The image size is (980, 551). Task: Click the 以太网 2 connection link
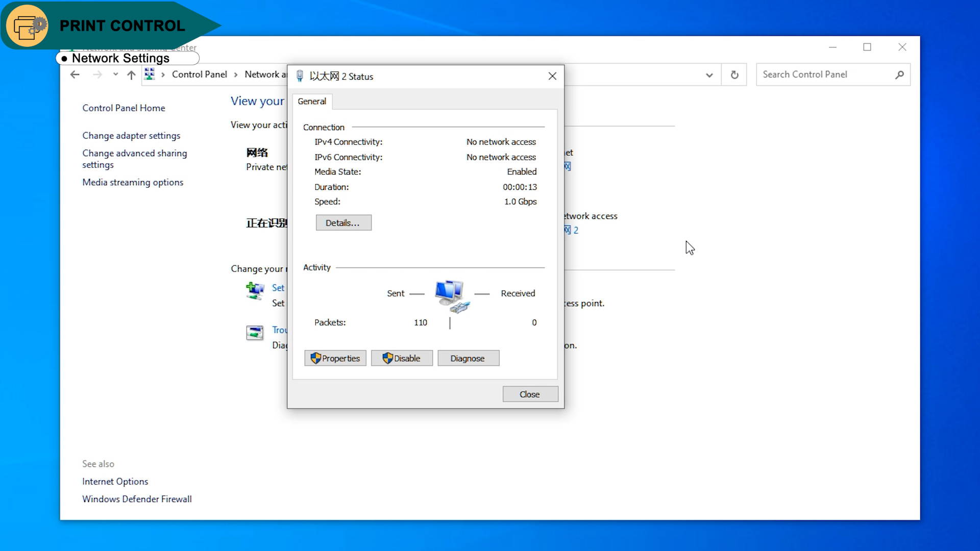coord(571,230)
